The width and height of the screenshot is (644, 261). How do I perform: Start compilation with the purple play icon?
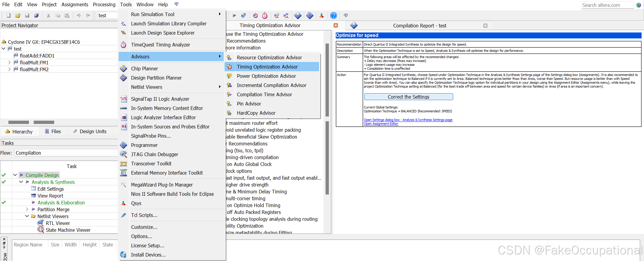coord(234,15)
